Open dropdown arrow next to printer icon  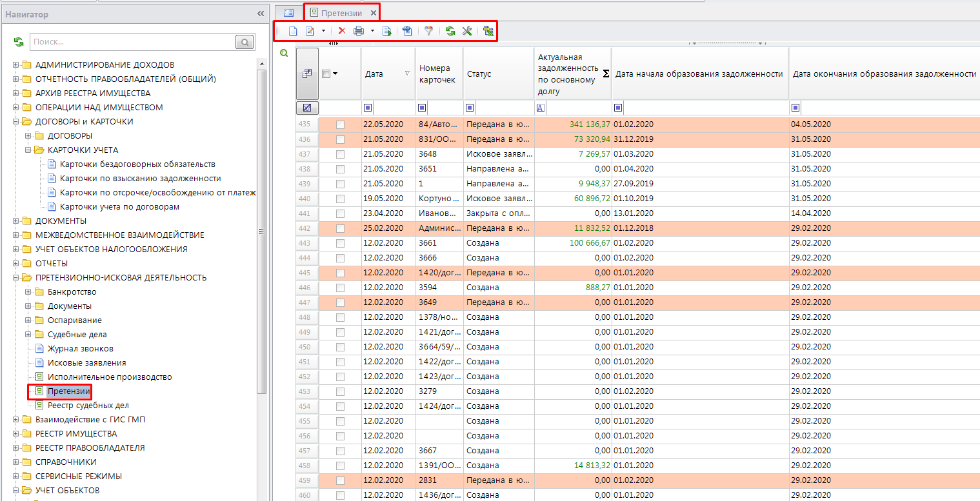coord(372,31)
